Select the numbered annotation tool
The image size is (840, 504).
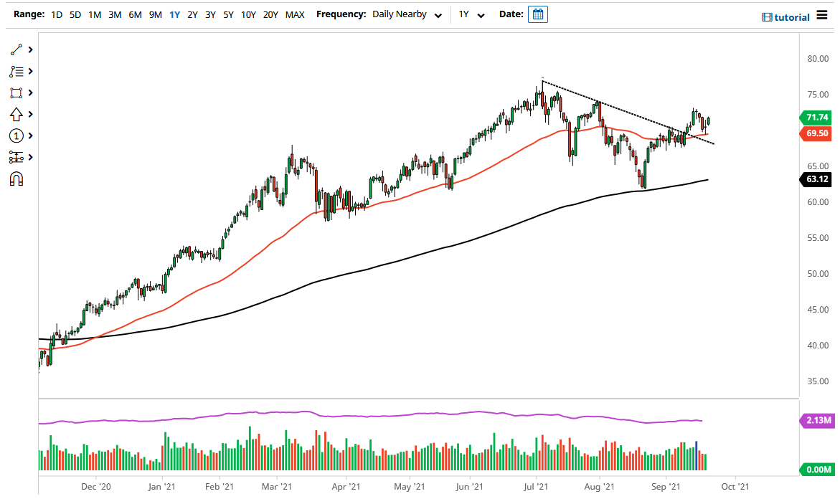16,135
